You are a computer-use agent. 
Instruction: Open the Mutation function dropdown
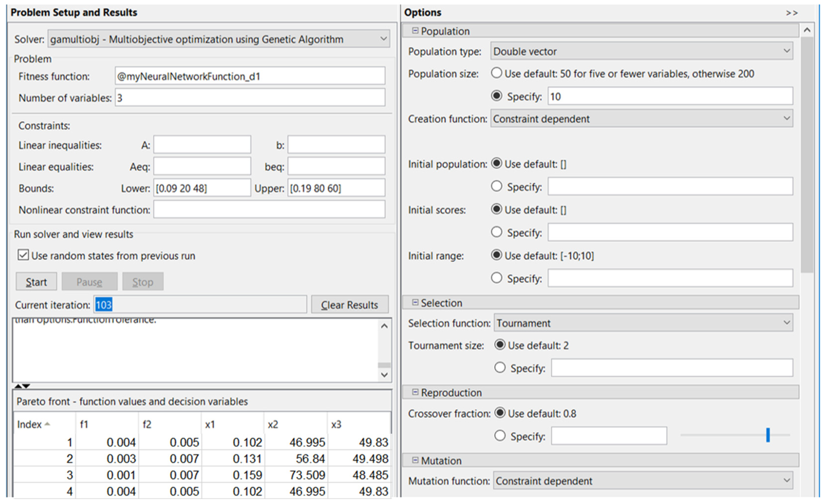tap(787, 481)
